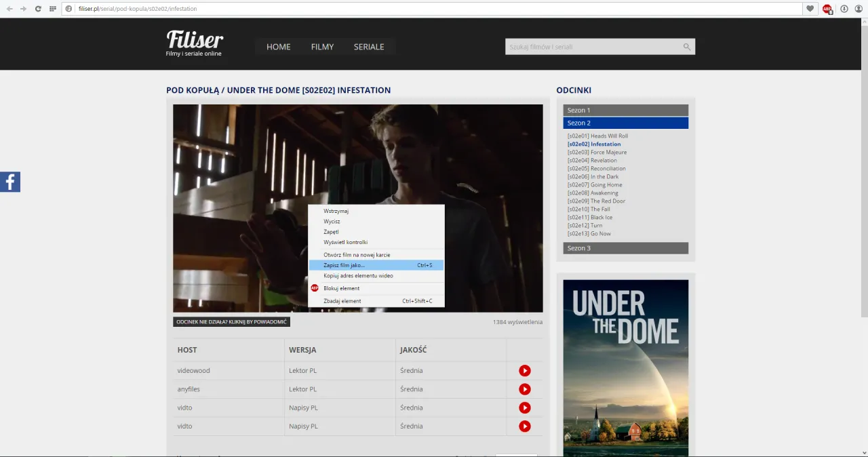Image resolution: width=868 pixels, height=457 pixels.
Task: Open the SERIALE navigation tab
Action: [x=369, y=47]
